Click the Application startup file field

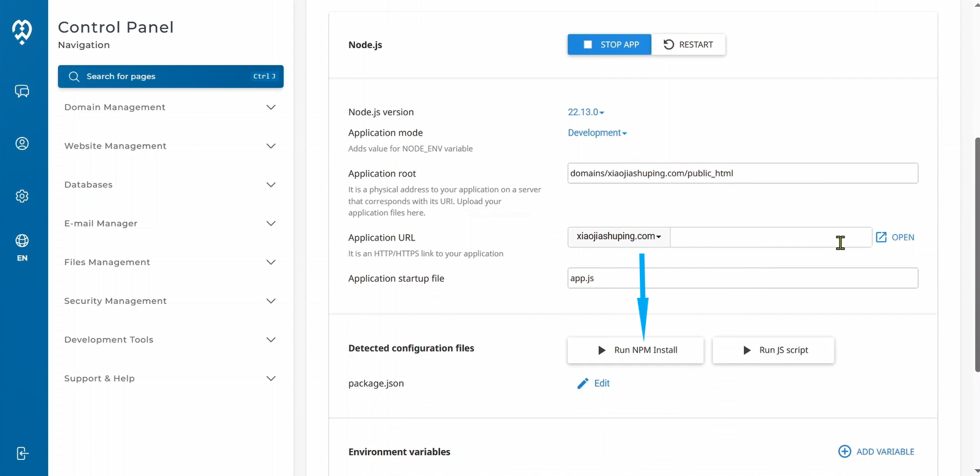coord(742,278)
